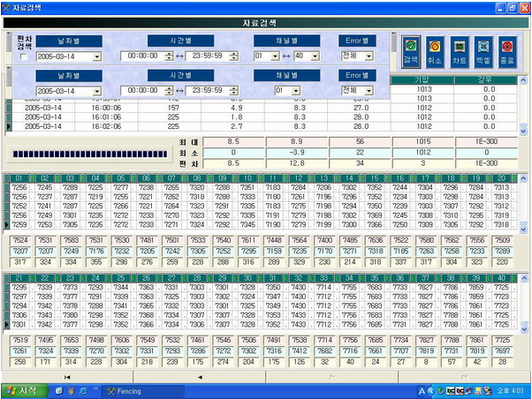The width and height of the screenshot is (532, 399).
Task: Open the first row Error 전체 dropdown
Action: pos(369,56)
